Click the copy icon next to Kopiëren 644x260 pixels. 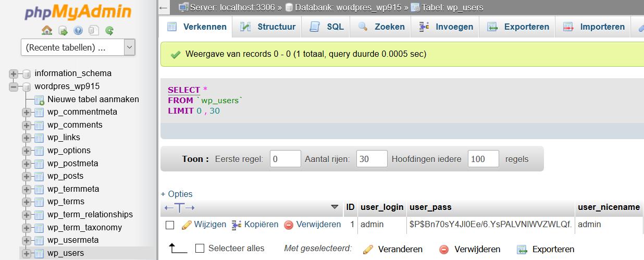pyautogui.click(x=237, y=225)
